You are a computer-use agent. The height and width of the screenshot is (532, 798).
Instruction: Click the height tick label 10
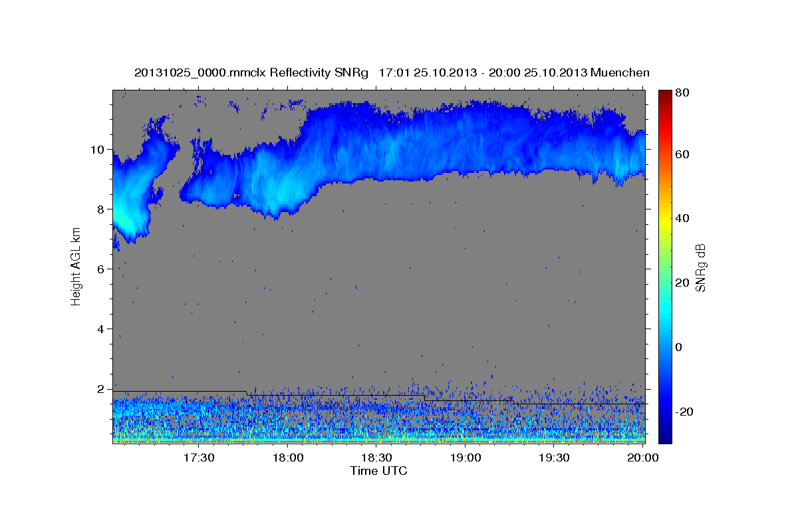(x=98, y=150)
